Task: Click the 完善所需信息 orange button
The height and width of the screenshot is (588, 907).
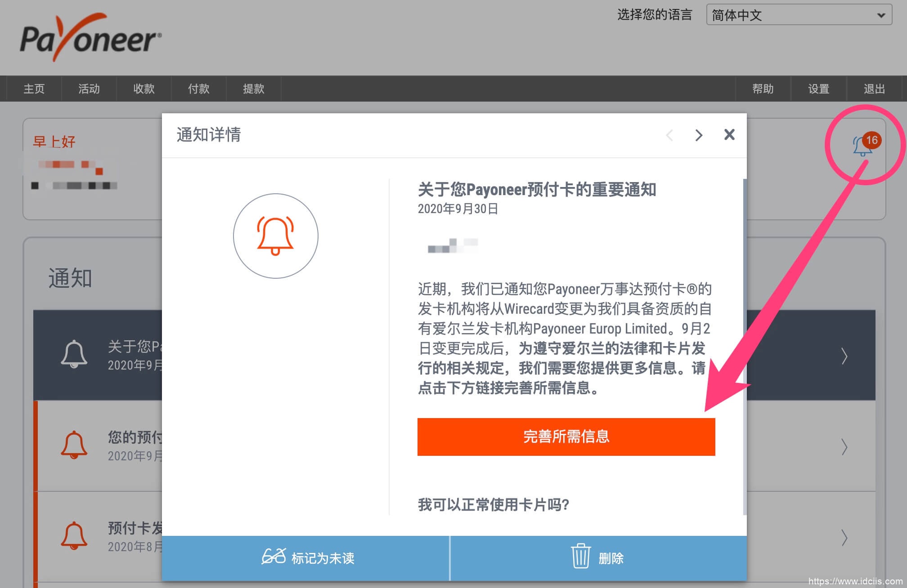Action: pyautogui.click(x=566, y=437)
